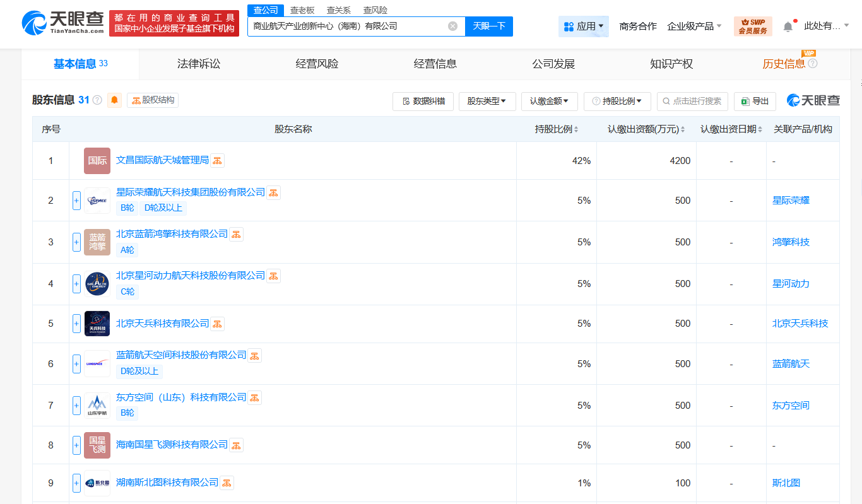
Task: Open 文昌国际航天城管理局 shareholder link
Action: point(162,160)
